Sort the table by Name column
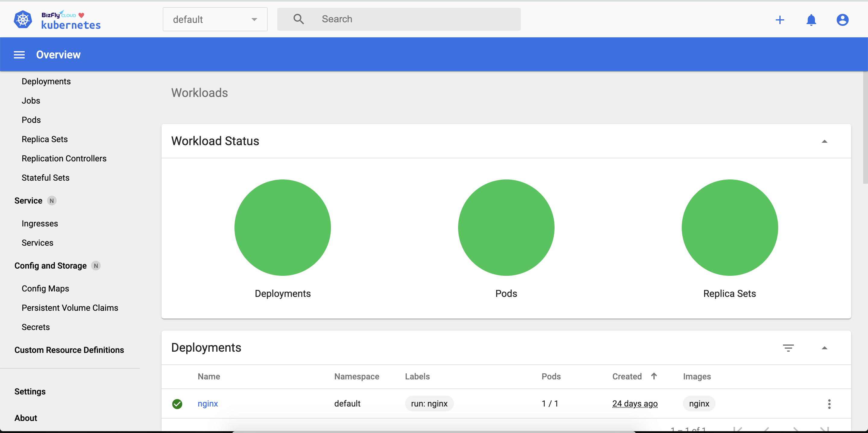The height and width of the screenshot is (433, 868). pos(209,376)
